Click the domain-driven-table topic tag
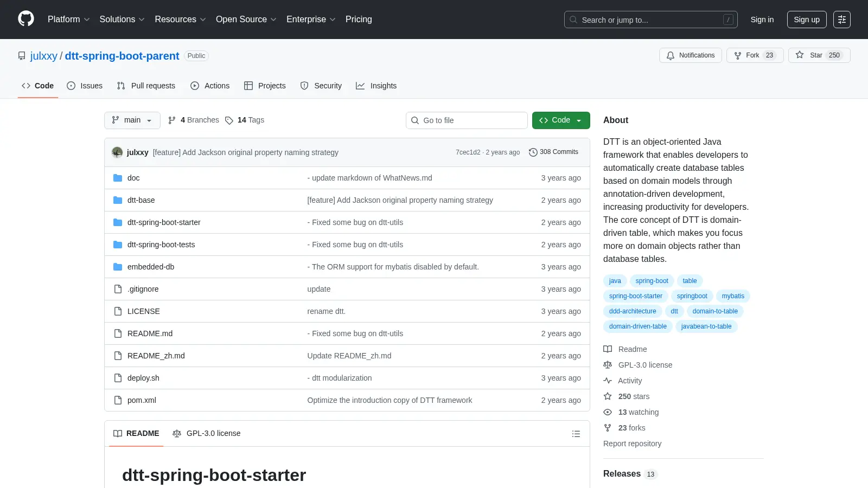This screenshot has width=868, height=488. point(637,326)
